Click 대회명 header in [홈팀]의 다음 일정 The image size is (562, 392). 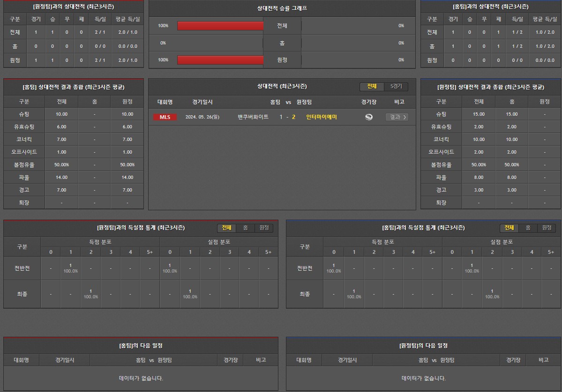coord(21,360)
